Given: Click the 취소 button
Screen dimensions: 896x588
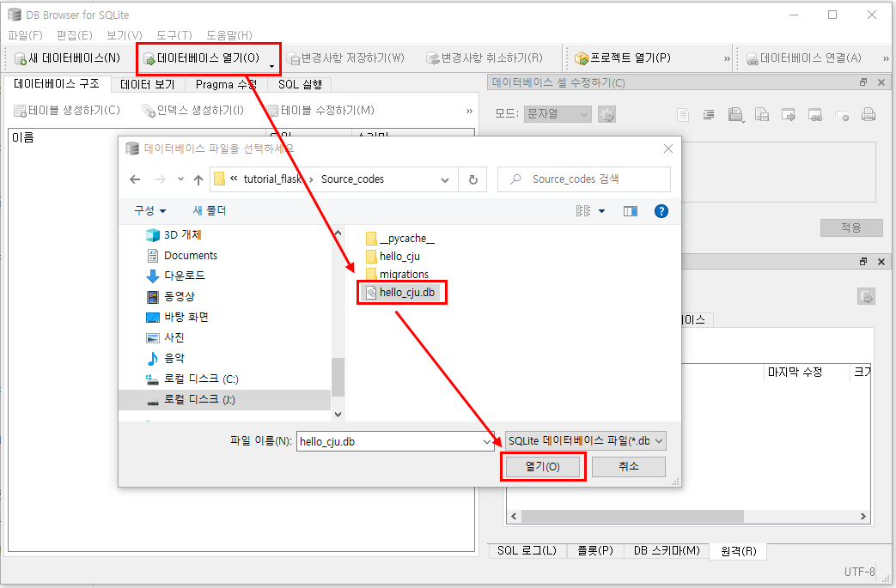Looking at the screenshot, I should [x=629, y=466].
